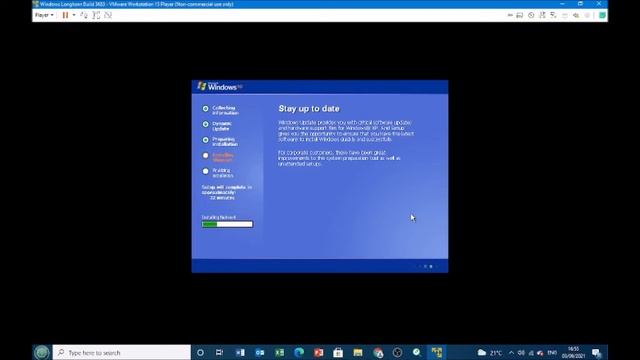Click the Unity mode icon in VMware toolbar
The image size is (640, 360).
coord(108,15)
